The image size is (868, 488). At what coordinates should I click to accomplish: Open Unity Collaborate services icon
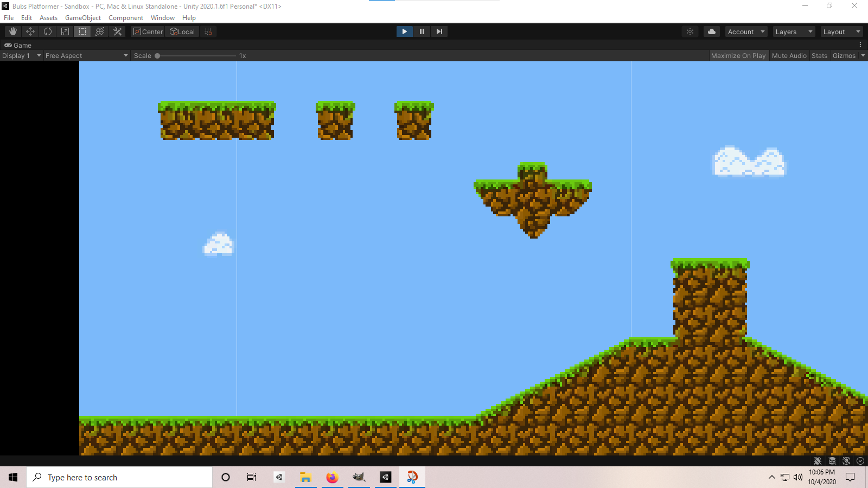click(x=690, y=31)
